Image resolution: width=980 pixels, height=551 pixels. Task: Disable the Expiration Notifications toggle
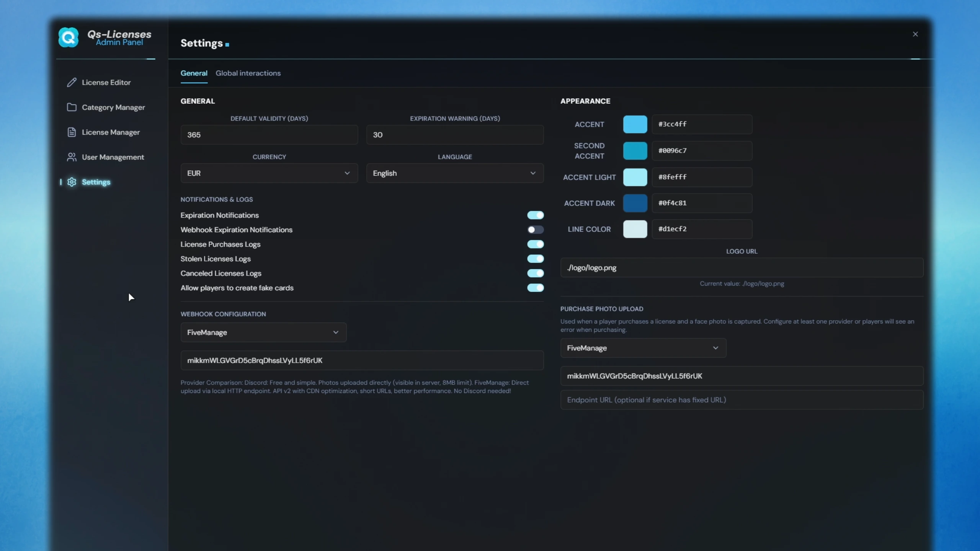[x=535, y=215]
